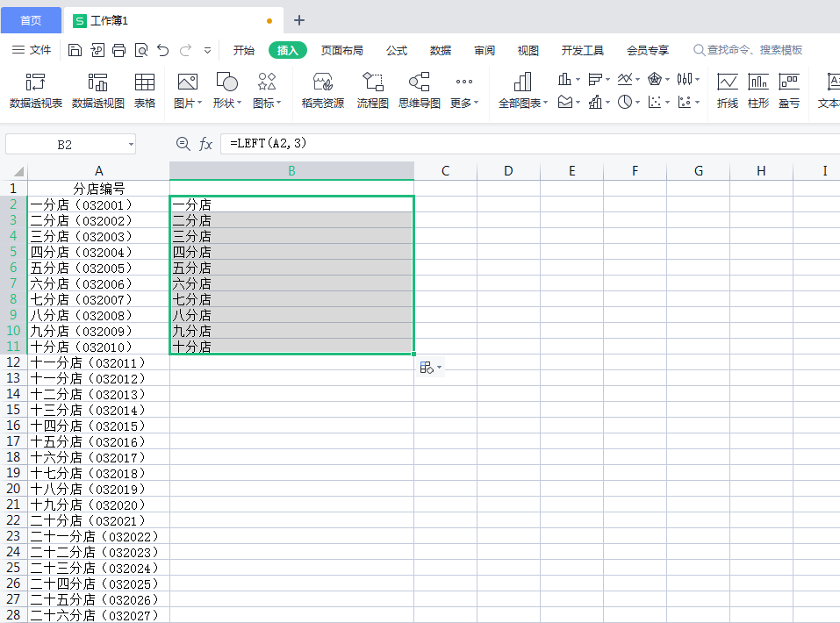Viewport: 840px width, 623px height.
Task: Select column B header
Action: (x=292, y=171)
